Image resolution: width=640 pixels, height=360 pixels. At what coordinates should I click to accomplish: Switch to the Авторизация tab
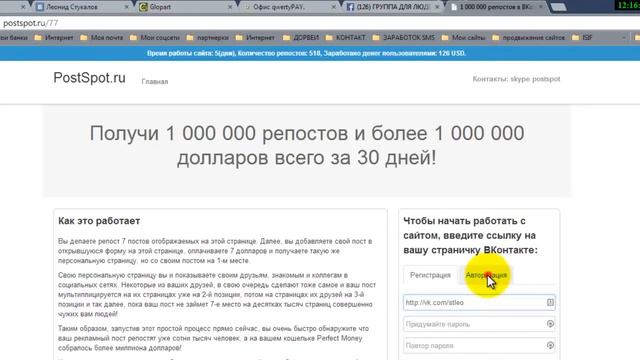(x=486, y=275)
